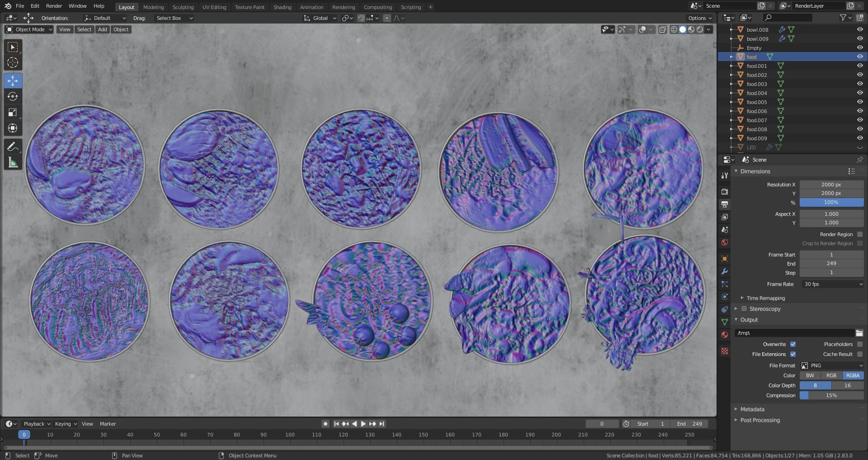This screenshot has height=460, width=868.
Task: Open the View Layer properties tab
Action: (725, 217)
